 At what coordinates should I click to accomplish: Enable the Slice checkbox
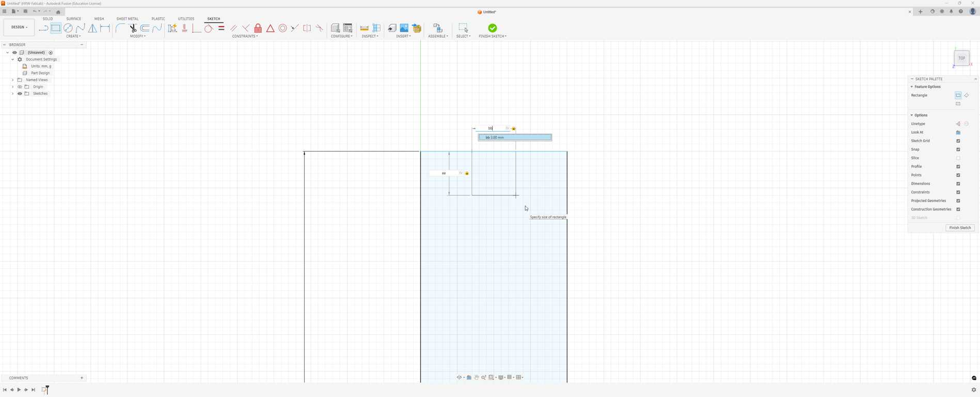tap(958, 158)
